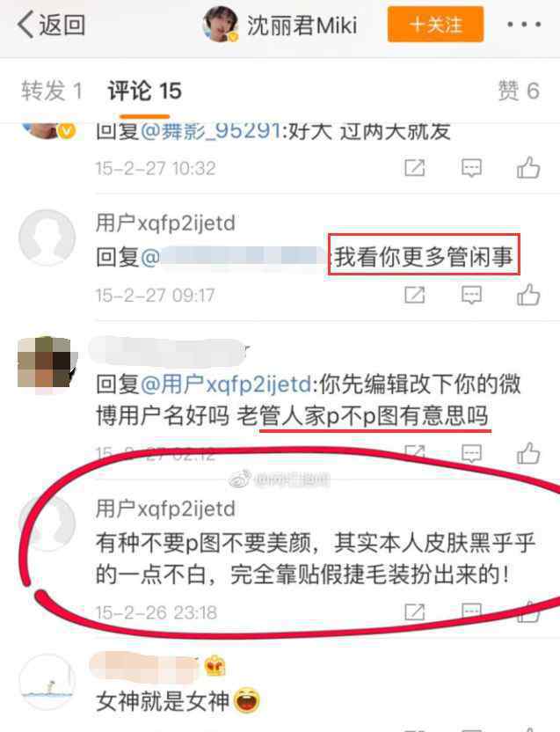
Task: Select the 评论 15 tab
Action: click(x=145, y=91)
